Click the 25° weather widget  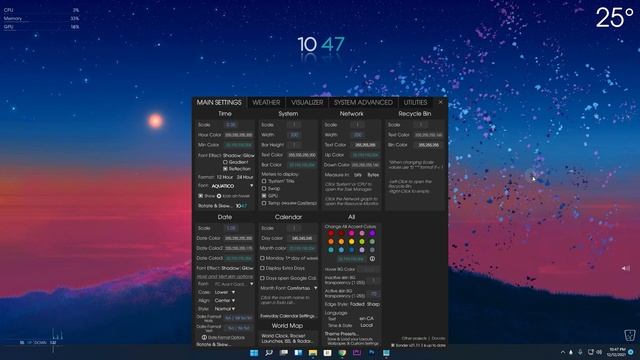pyautogui.click(x=614, y=18)
